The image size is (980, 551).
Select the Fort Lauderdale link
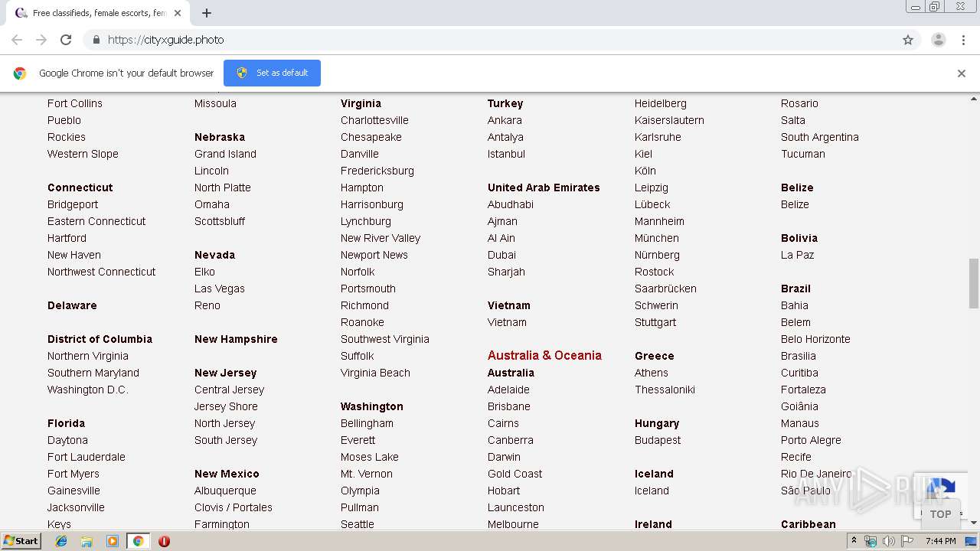point(87,457)
